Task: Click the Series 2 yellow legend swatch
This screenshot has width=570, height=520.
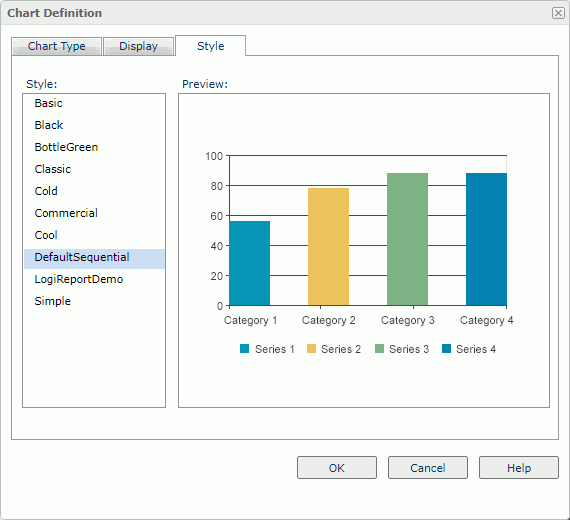Action: click(x=311, y=349)
